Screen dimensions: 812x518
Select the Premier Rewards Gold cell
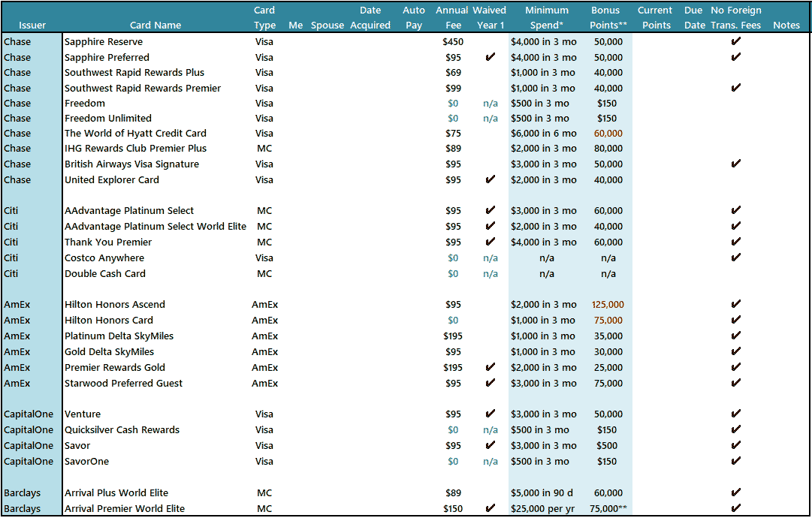tap(115, 367)
